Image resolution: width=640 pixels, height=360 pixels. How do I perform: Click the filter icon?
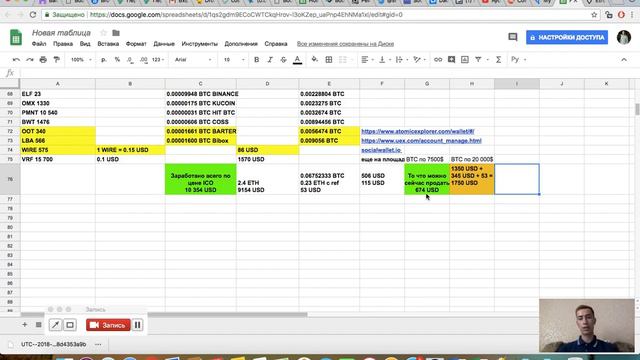pyautogui.click(x=478, y=60)
